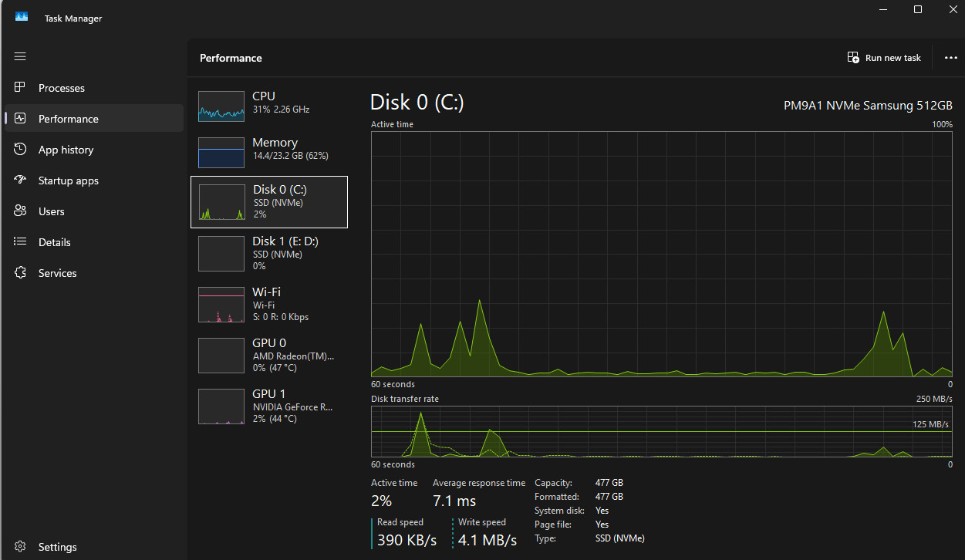
Task: Click the Services puzzle-gear icon
Action: [x=21, y=272]
